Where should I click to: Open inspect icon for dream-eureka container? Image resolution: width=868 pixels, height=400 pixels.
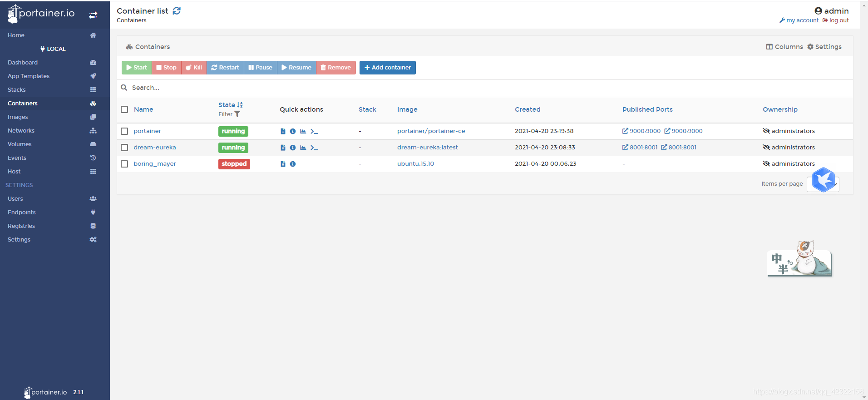[x=293, y=148]
